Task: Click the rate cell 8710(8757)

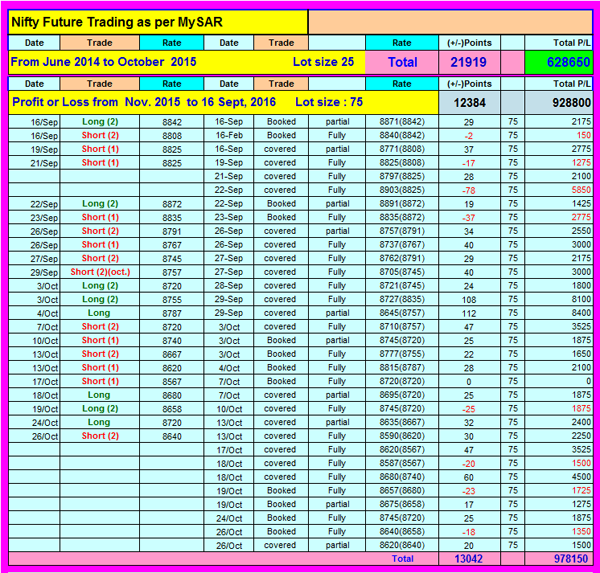Action: [x=402, y=326]
